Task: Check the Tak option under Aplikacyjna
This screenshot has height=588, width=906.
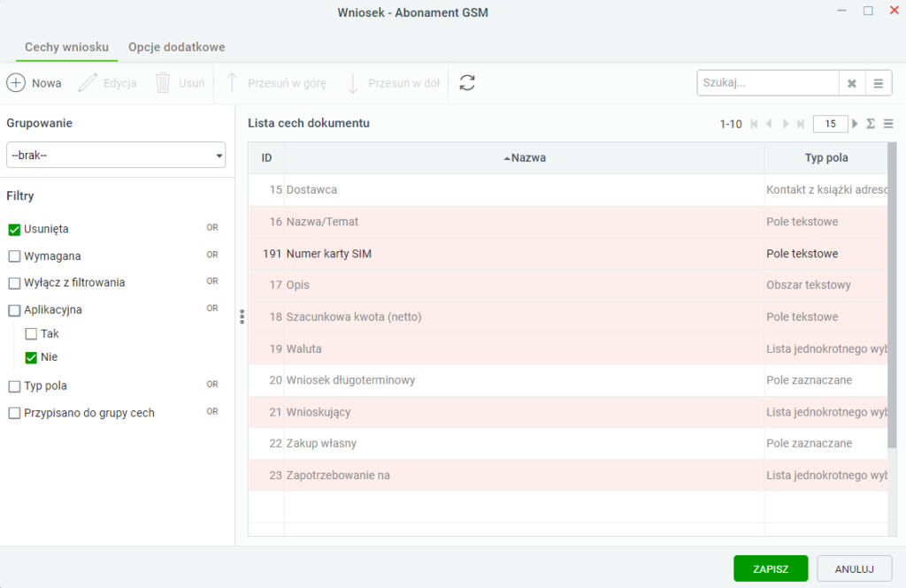Action: (31, 334)
